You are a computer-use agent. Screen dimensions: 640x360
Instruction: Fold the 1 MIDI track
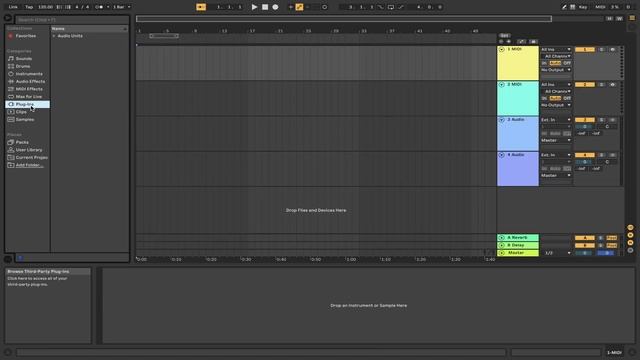(x=502, y=49)
